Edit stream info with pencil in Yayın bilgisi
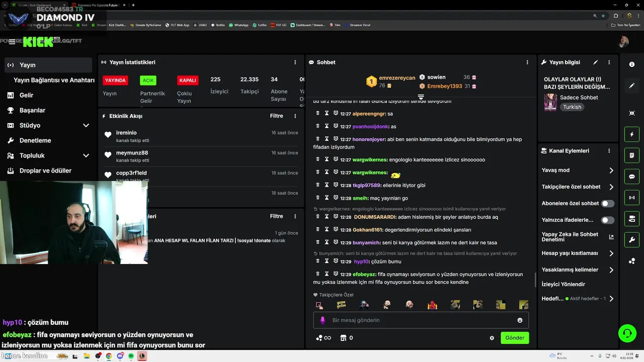The image size is (644, 362). pyautogui.click(x=596, y=62)
